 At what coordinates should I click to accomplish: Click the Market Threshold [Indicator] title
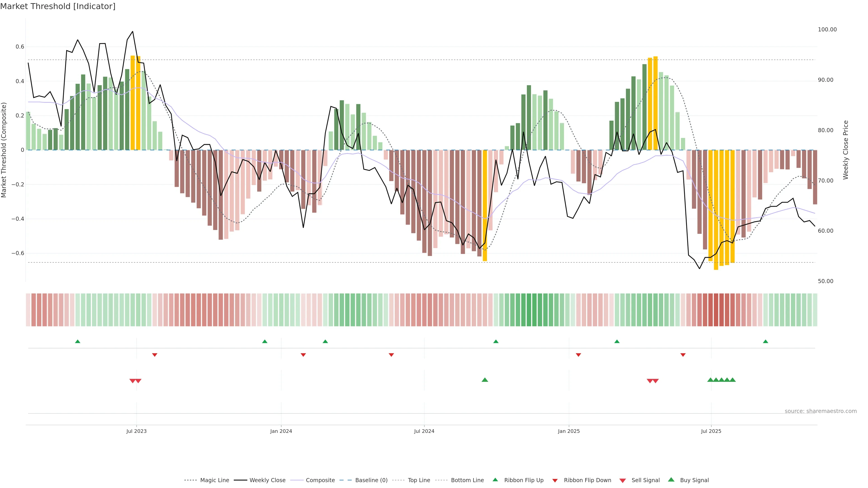pyautogui.click(x=58, y=6)
